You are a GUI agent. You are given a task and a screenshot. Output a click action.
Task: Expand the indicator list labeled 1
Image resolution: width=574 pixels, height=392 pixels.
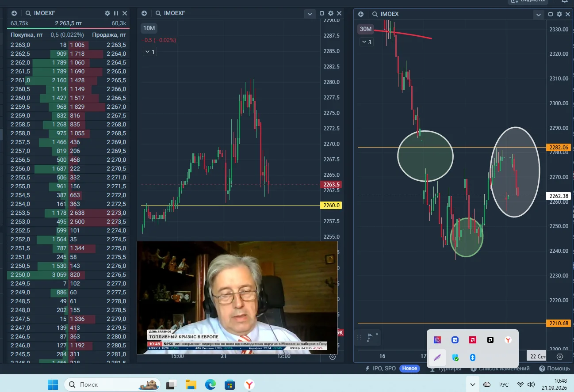[x=150, y=52]
